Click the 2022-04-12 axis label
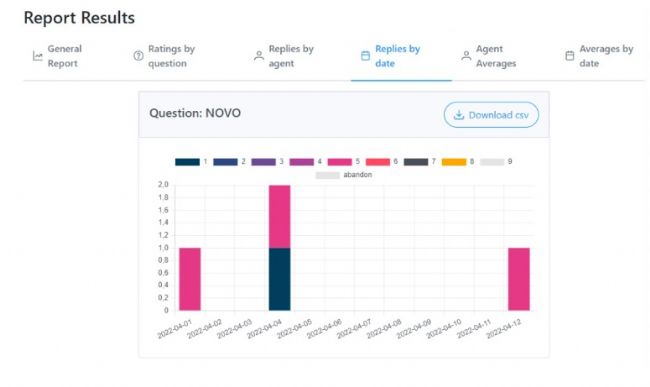Image resolution: width=650 pixels, height=387 pixels. 504,329
